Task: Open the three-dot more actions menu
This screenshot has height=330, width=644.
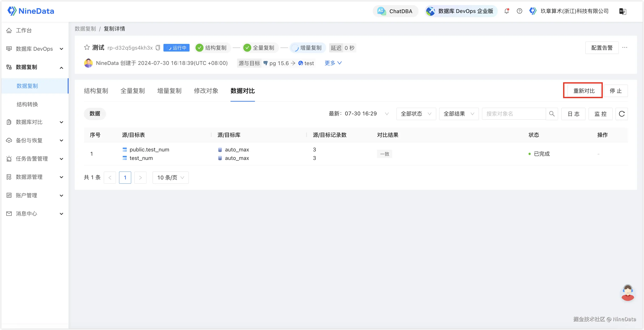Action: (624, 48)
